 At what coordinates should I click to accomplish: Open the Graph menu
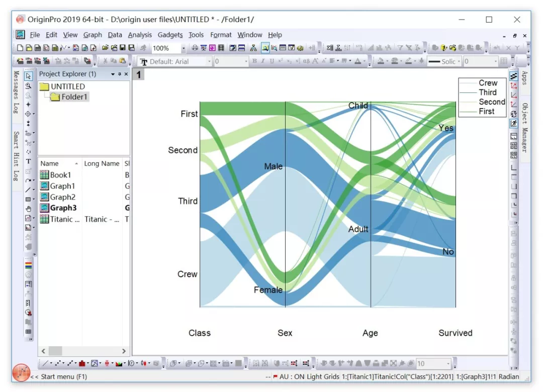coord(93,35)
